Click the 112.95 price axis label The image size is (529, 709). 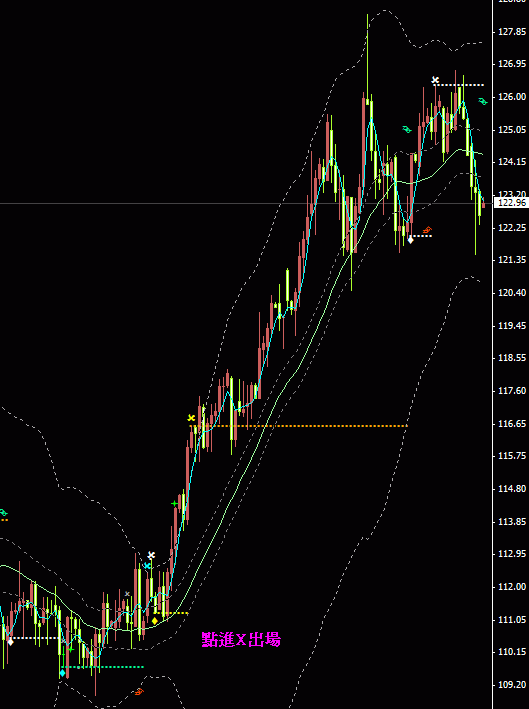(512, 553)
